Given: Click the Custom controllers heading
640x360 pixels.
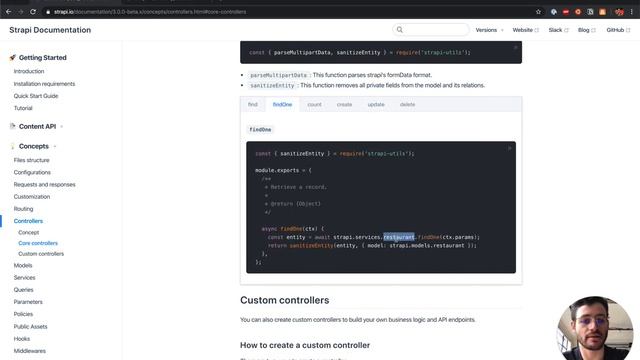Looking at the screenshot, I should 284,300.
